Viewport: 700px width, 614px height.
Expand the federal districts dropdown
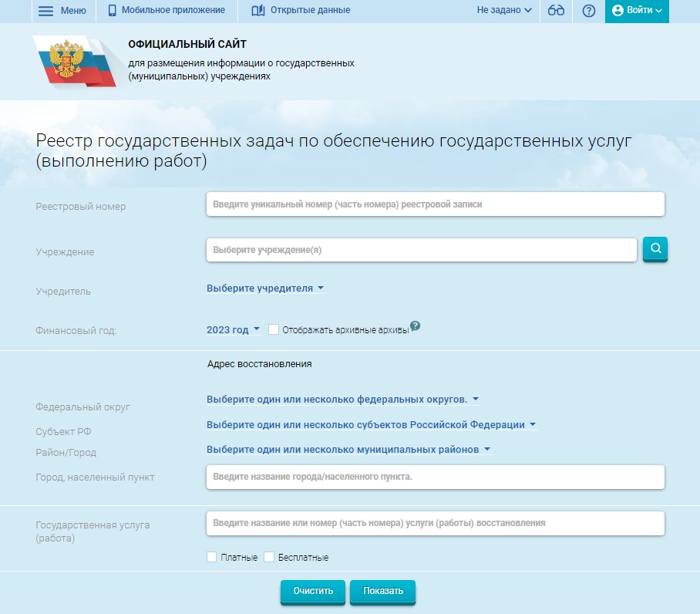pyautogui.click(x=342, y=400)
